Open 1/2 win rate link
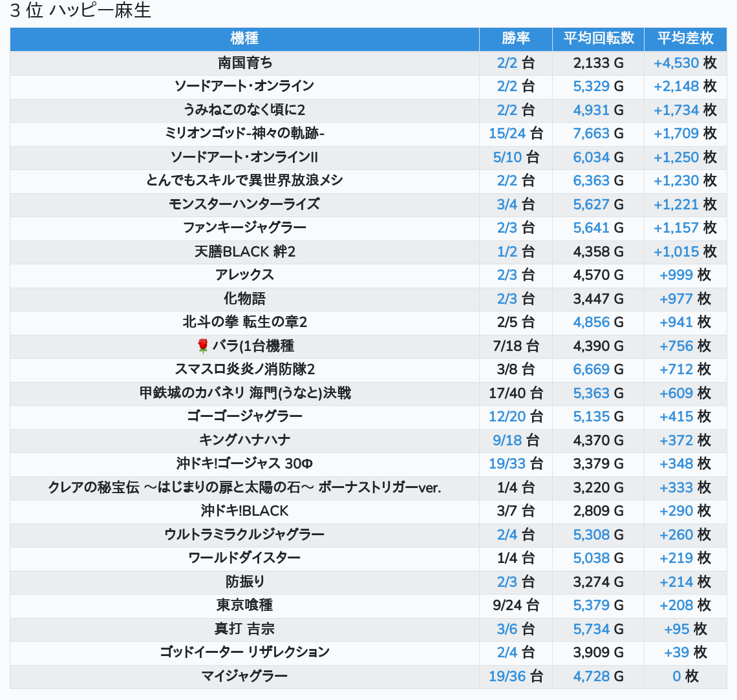Viewport: 737px width, 700px height. (507, 252)
